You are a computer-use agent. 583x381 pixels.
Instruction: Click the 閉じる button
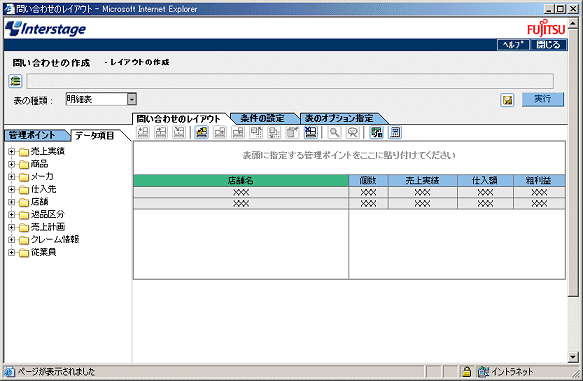[548, 45]
